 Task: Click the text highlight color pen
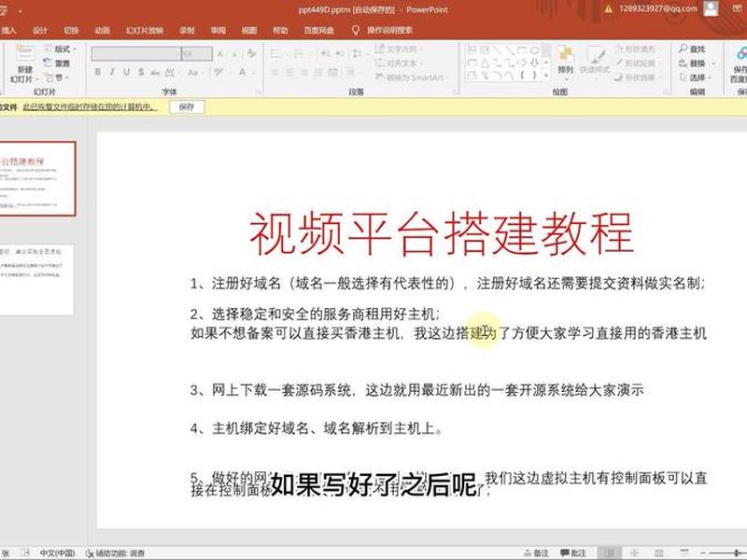pos(219,73)
